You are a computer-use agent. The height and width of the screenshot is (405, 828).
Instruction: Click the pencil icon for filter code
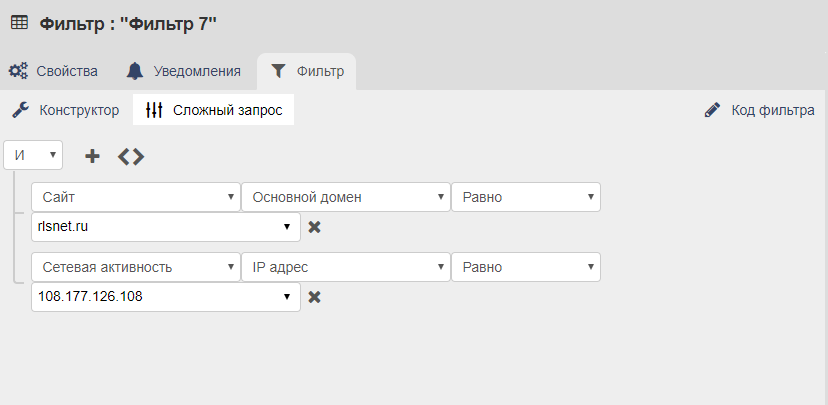(712, 110)
